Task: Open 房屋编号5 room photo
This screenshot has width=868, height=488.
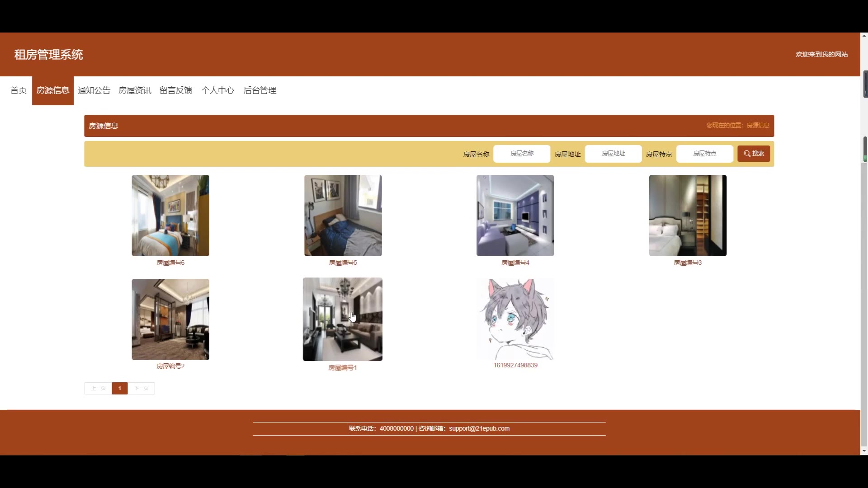Action: pos(343,216)
